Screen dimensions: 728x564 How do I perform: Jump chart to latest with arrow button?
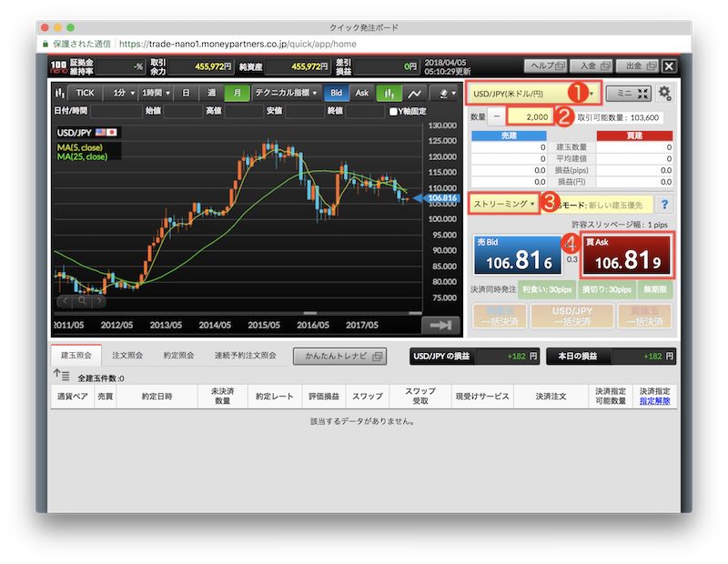coord(440,325)
